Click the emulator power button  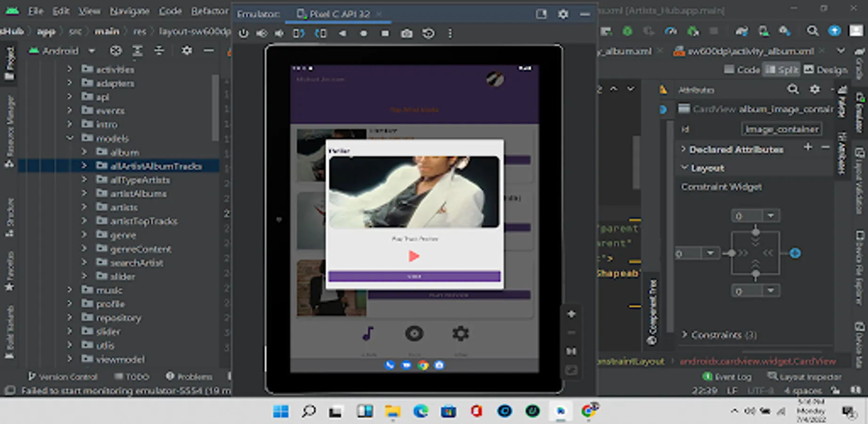pyautogui.click(x=243, y=33)
